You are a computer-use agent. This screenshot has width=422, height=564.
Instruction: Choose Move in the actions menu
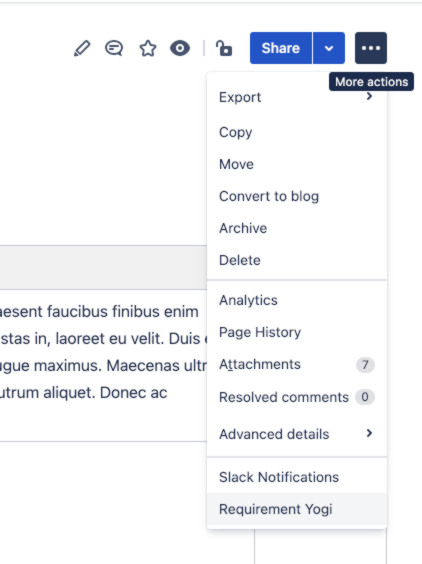[297, 164]
